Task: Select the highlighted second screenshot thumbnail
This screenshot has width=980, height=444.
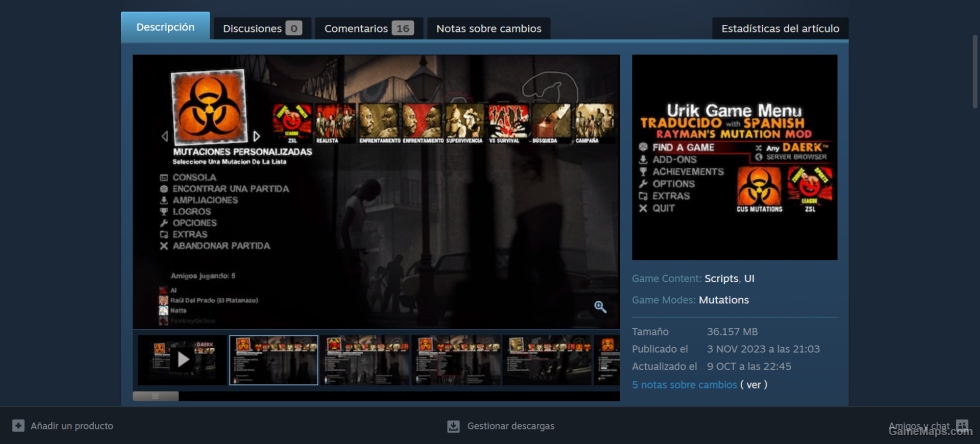Action: coord(273,360)
